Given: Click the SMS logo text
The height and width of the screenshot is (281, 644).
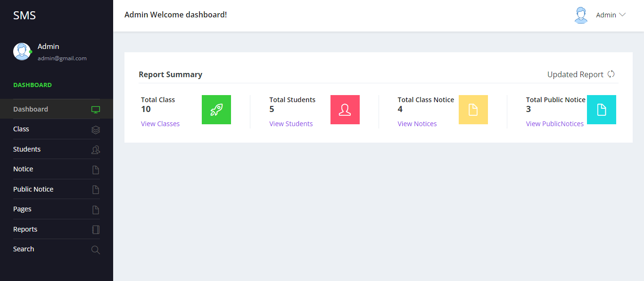Looking at the screenshot, I should tap(25, 15).
